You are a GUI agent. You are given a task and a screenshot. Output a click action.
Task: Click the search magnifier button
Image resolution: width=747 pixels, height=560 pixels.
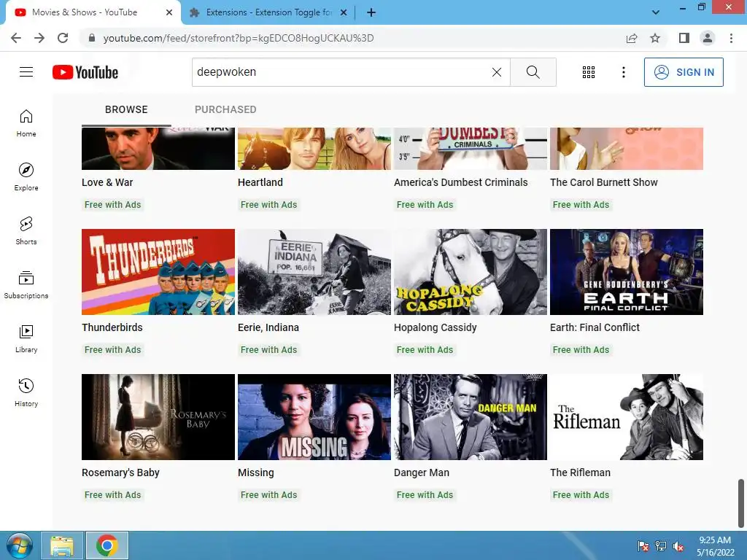point(533,72)
